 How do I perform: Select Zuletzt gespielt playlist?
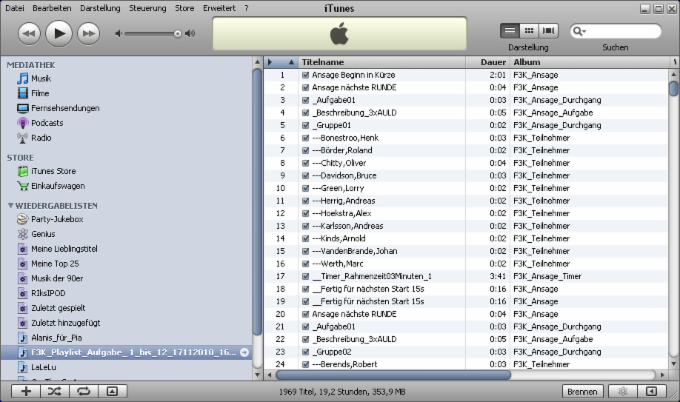coord(58,307)
